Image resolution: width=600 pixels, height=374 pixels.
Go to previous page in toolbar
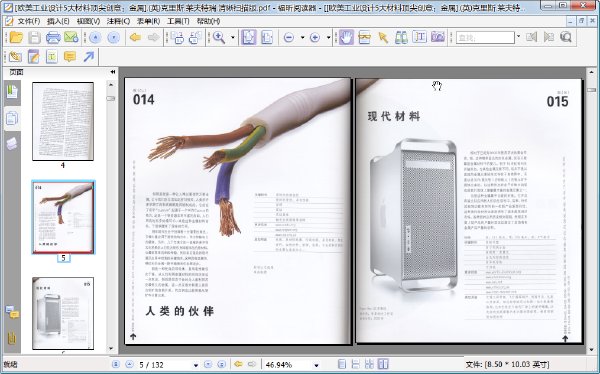tap(95, 37)
